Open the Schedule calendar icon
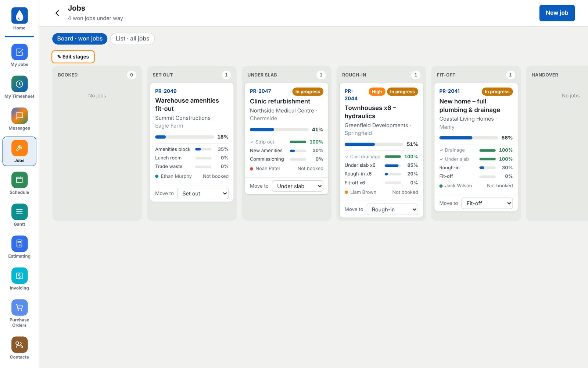The image size is (588, 368). [x=19, y=180]
